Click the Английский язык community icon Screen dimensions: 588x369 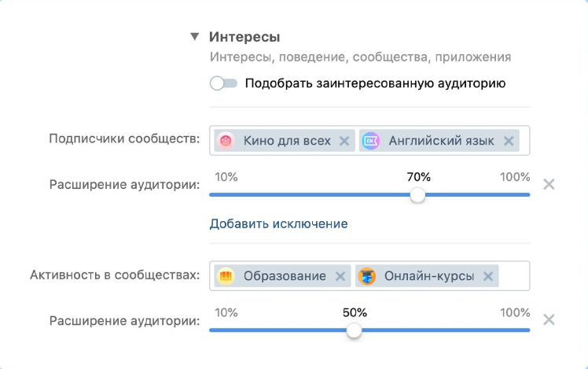370,141
